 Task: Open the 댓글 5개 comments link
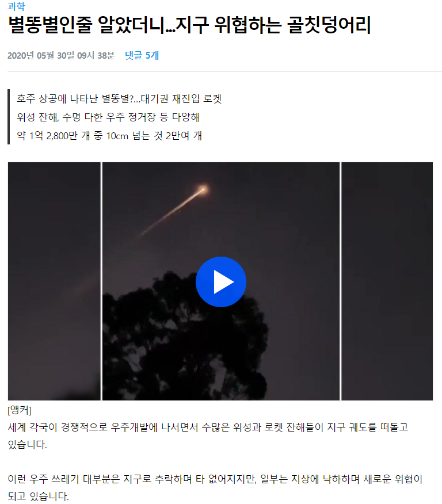(x=142, y=55)
